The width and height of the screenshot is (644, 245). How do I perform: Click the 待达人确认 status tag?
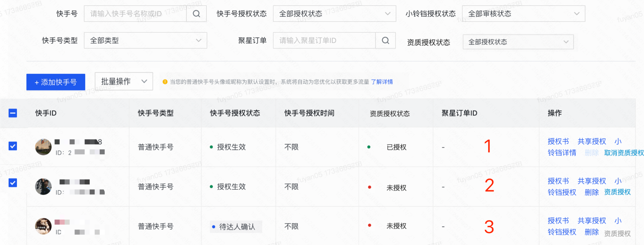click(236, 227)
